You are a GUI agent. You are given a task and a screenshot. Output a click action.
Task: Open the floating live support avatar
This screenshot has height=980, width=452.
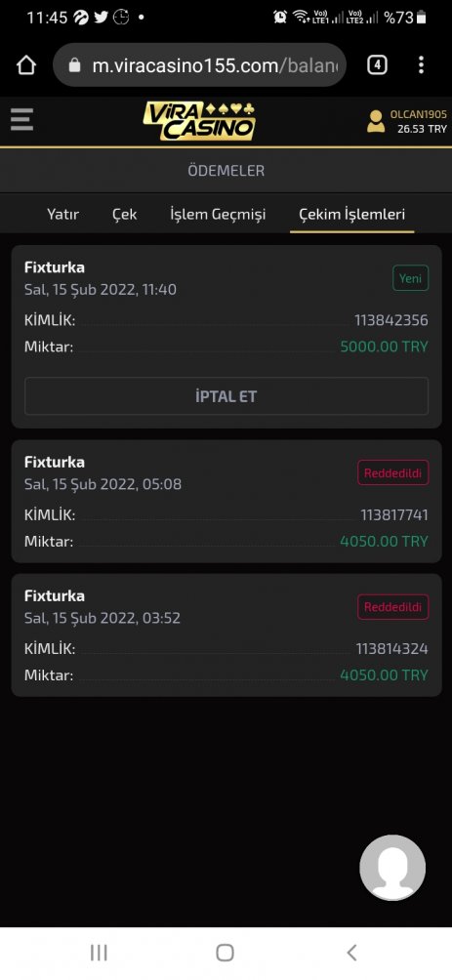[392, 868]
